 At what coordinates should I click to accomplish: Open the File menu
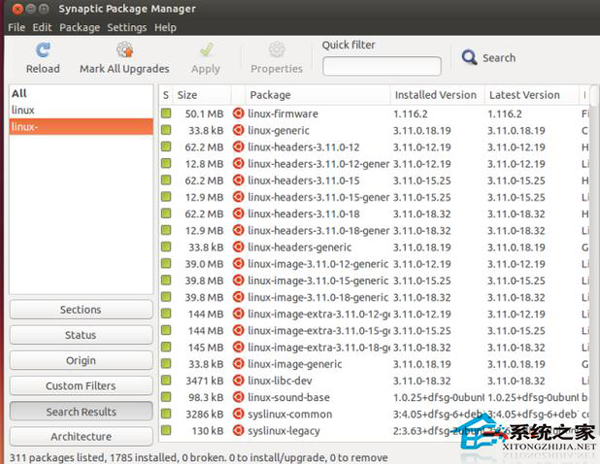coord(16,28)
